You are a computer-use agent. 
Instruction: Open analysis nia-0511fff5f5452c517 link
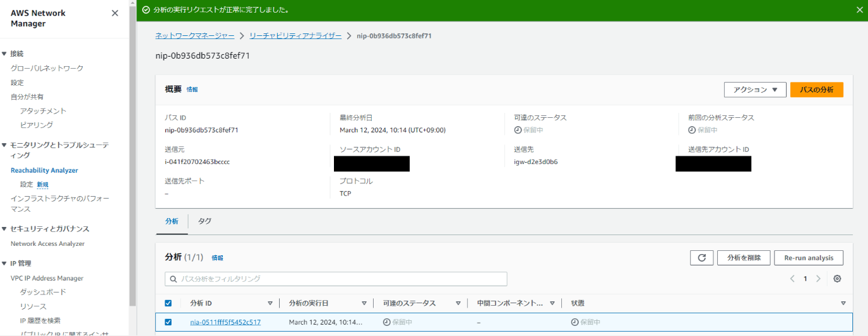click(225, 322)
